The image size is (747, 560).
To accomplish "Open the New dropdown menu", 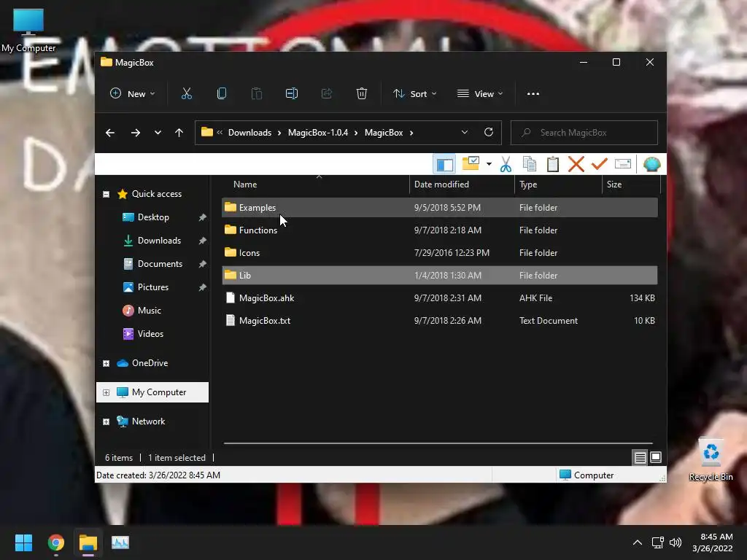I will pyautogui.click(x=133, y=94).
